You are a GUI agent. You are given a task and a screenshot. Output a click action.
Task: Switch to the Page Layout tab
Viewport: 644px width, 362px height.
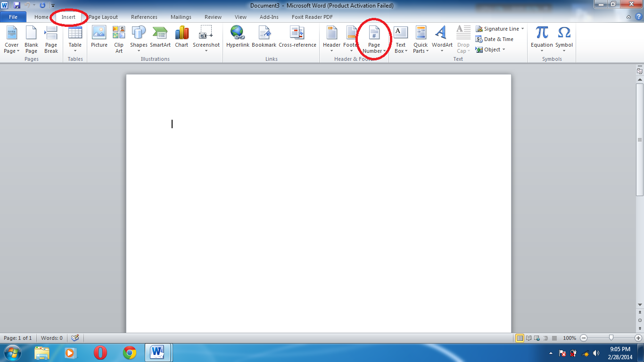103,17
